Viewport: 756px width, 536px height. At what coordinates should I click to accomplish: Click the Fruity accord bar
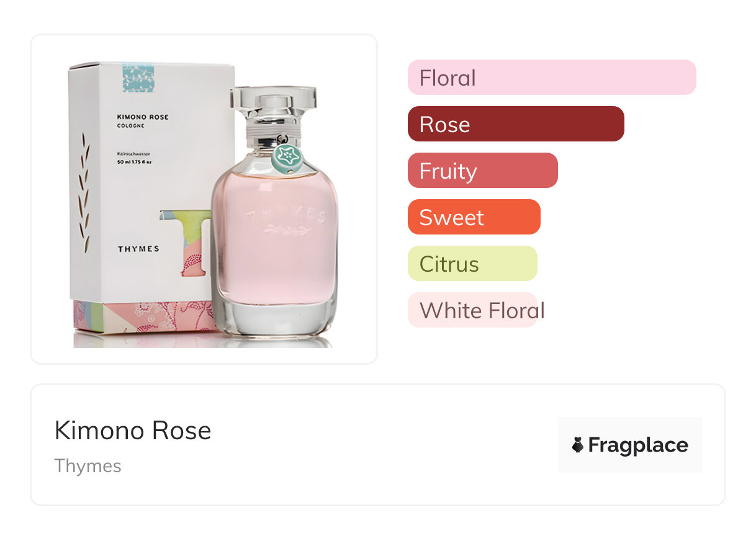483,171
